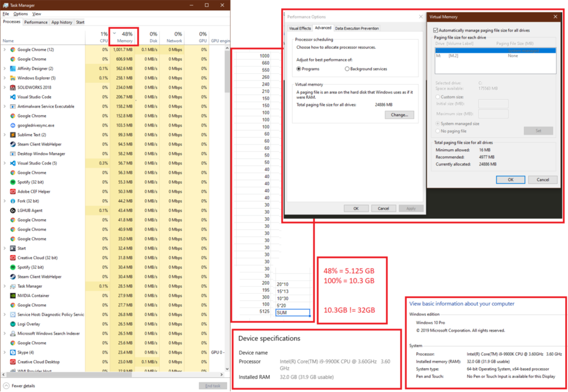
Task: Click the Change... virtual memory button
Action: tap(399, 115)
